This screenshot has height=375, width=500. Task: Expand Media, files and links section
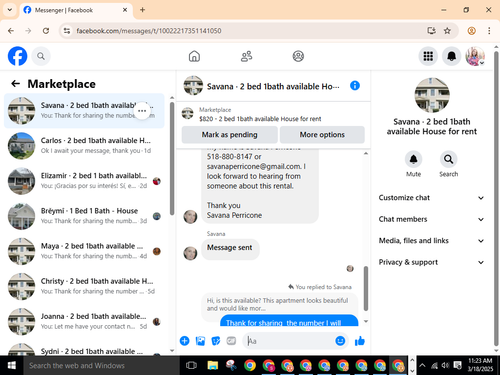point(431,241)
